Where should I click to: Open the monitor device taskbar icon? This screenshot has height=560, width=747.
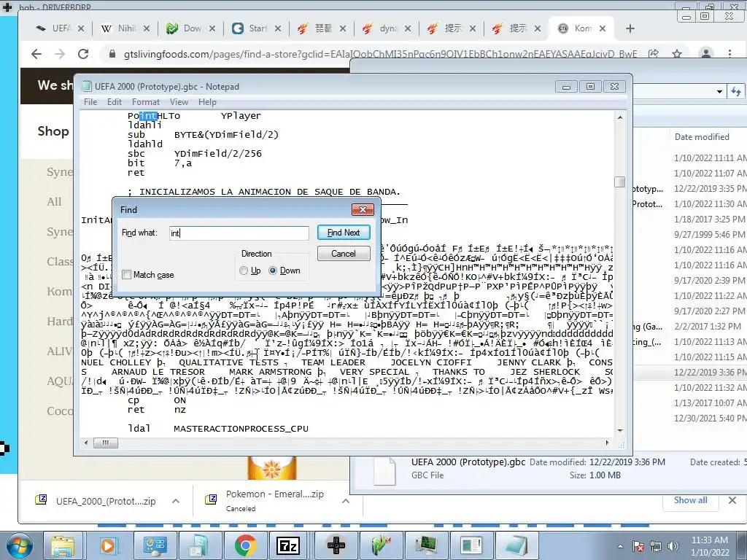click(426, 545)
